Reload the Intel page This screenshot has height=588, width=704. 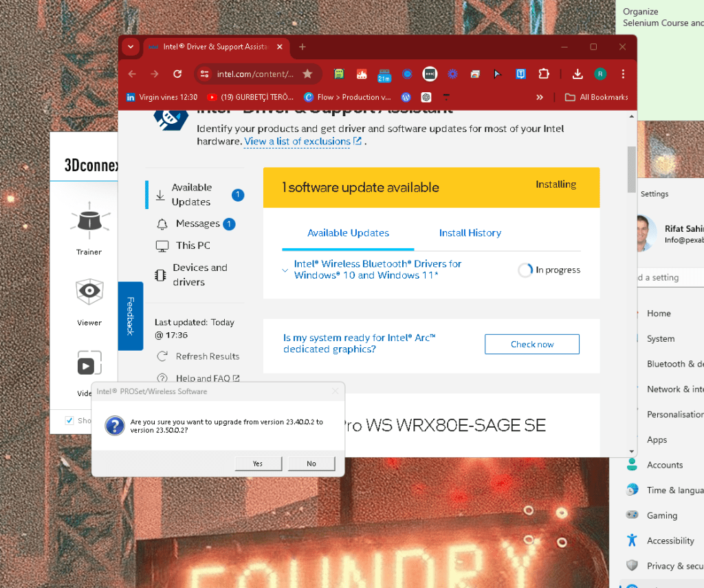(x=177, y=74)
